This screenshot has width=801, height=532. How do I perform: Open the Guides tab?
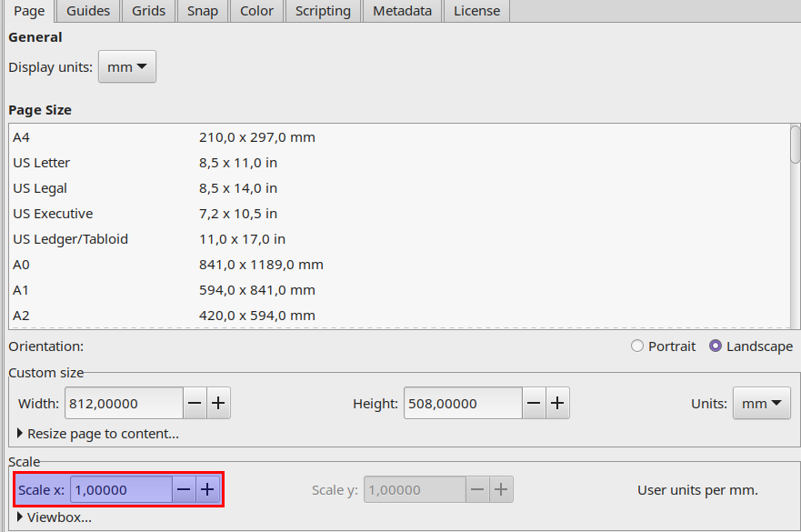coord(88,11)
